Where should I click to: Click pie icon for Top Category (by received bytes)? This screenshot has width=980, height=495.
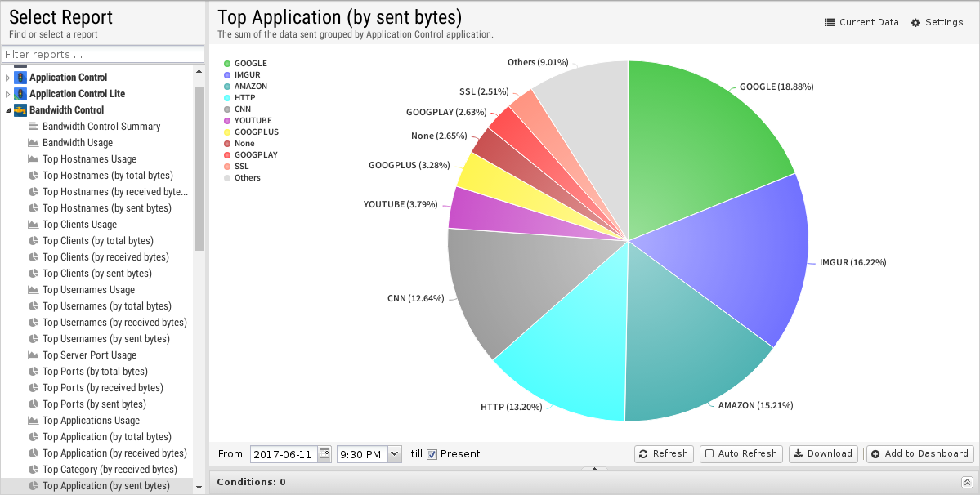34,470
